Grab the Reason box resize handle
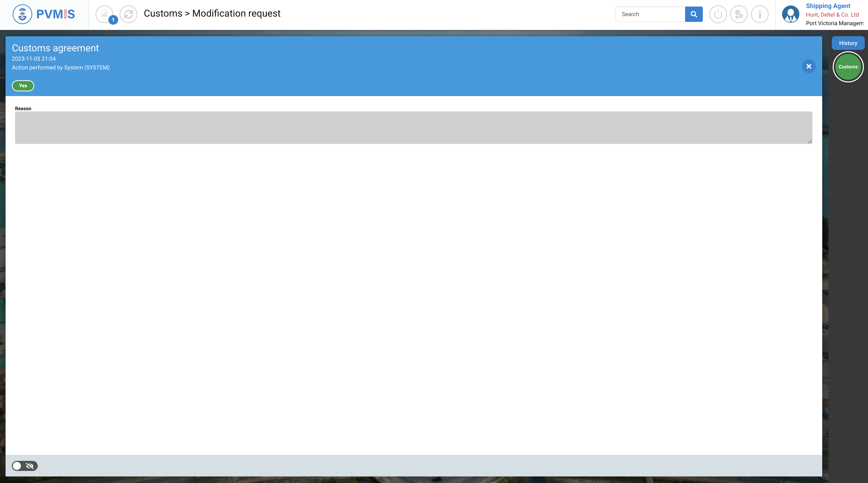The height and width of the screenshot is (483, 868). tap(810, 142)
